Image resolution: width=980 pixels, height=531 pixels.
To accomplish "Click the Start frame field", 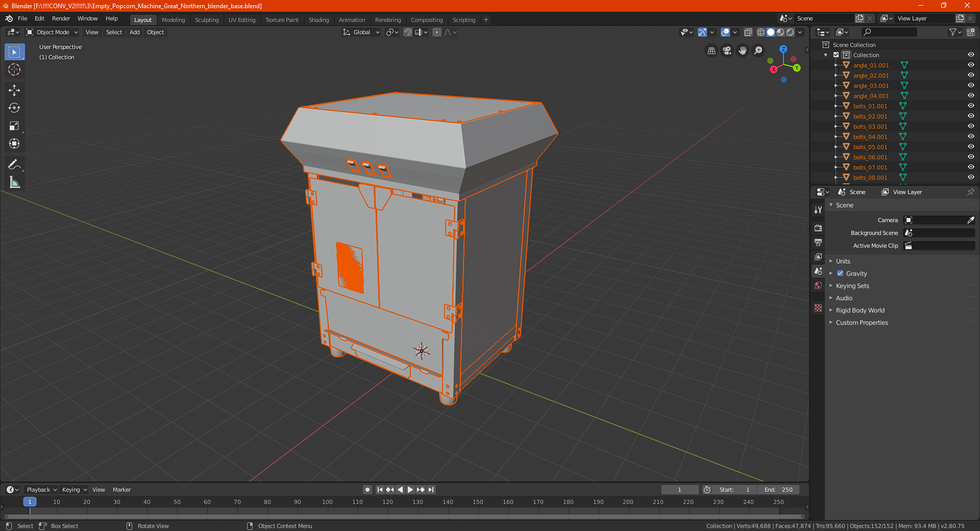I will [x=735, y=490].
